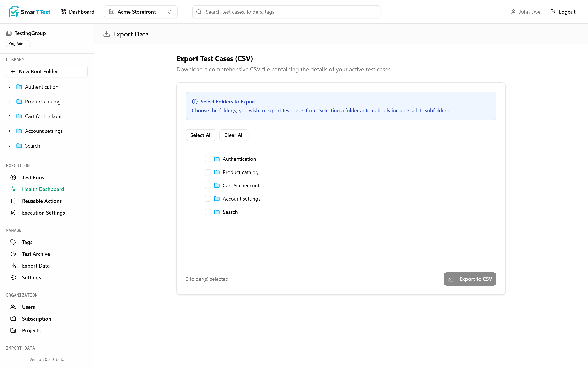Check the Search folder checkbox
The width and height of the screenshot is (588, 368).
pos(208,212)
